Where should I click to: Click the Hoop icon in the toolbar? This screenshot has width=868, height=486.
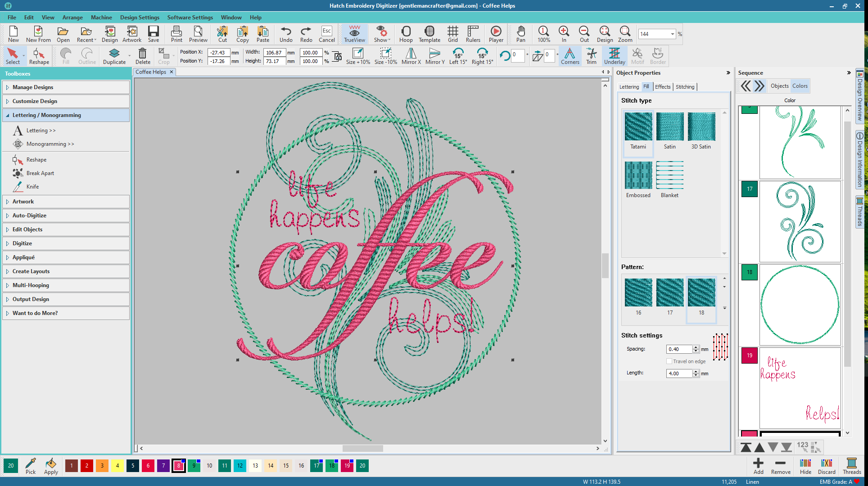(x=406, y=34)
